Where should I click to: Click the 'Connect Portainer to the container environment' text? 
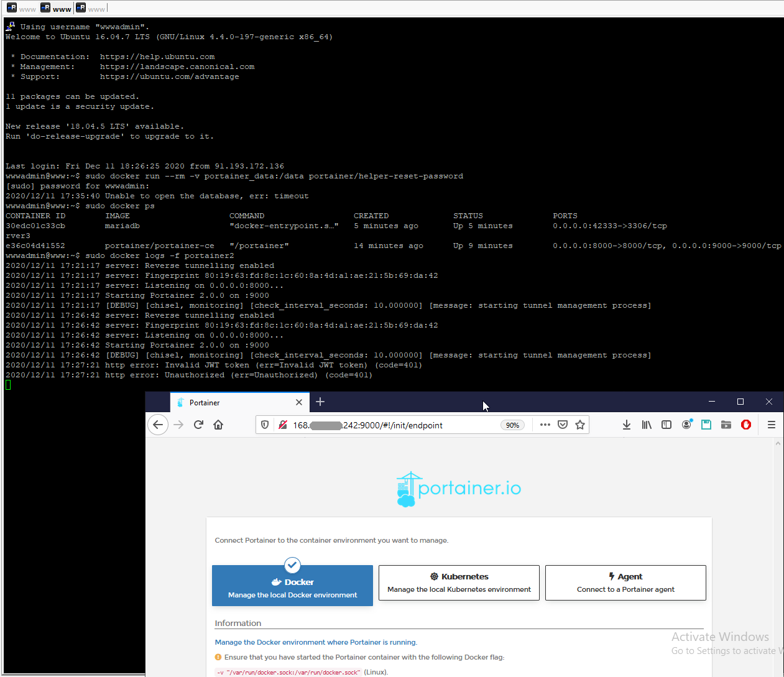pos(331,540)
